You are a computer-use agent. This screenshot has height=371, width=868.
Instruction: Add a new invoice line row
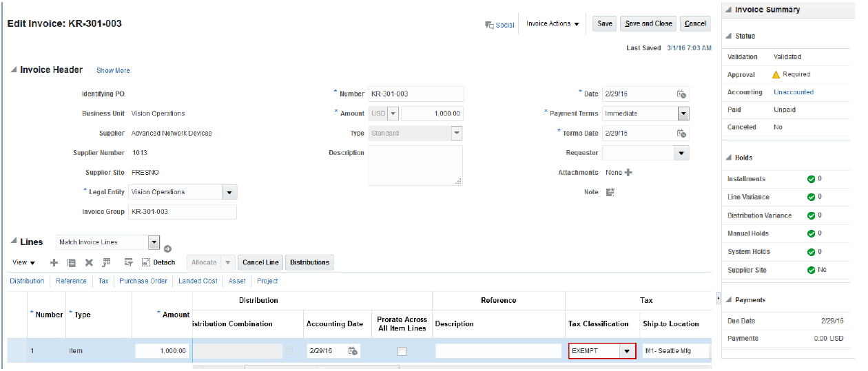pyautogui.click(x=54, y=262)
